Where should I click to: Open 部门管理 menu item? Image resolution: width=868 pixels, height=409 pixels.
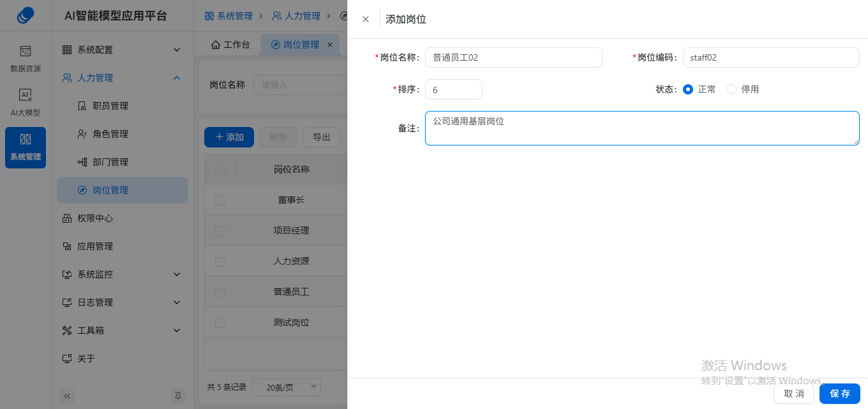tap(123, 162)
